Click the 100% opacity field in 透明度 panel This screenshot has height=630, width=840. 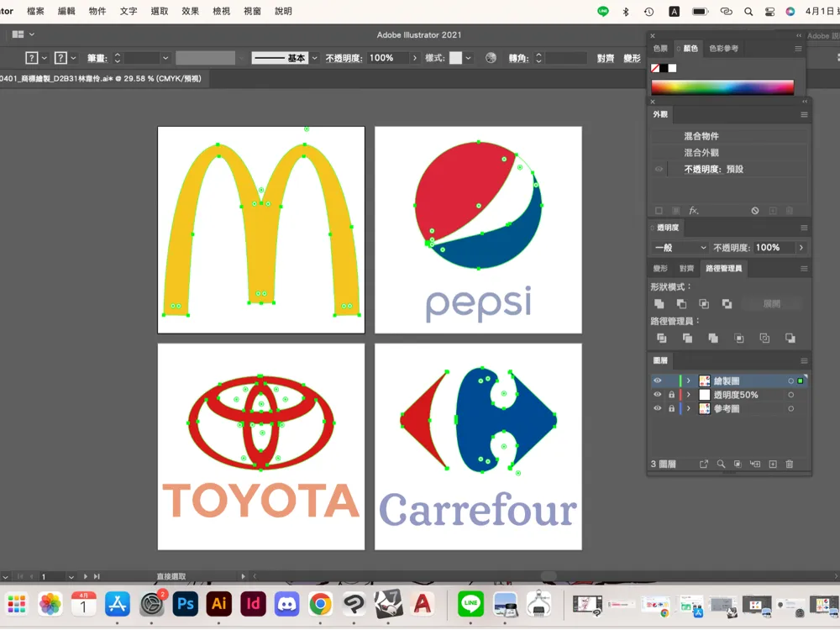[x=774, y=248]
